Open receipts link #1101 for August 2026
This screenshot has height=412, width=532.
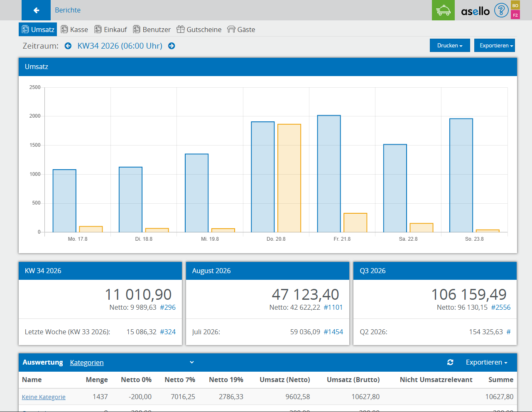pos(333,307)
